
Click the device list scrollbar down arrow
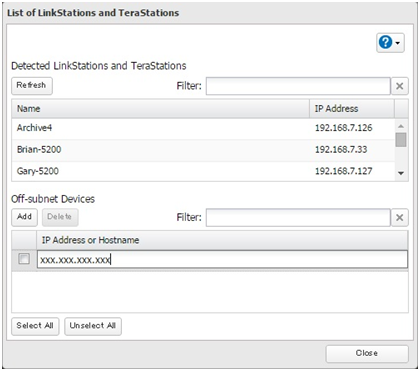pos(401,173)
